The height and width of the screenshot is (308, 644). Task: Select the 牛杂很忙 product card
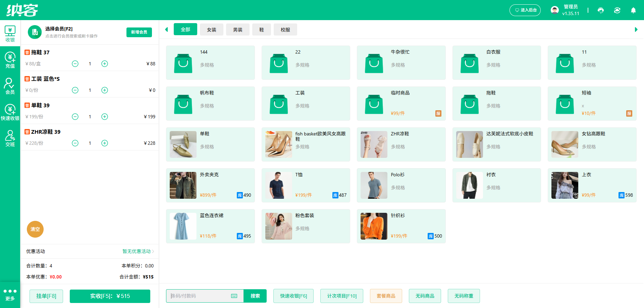click(401, 63)
